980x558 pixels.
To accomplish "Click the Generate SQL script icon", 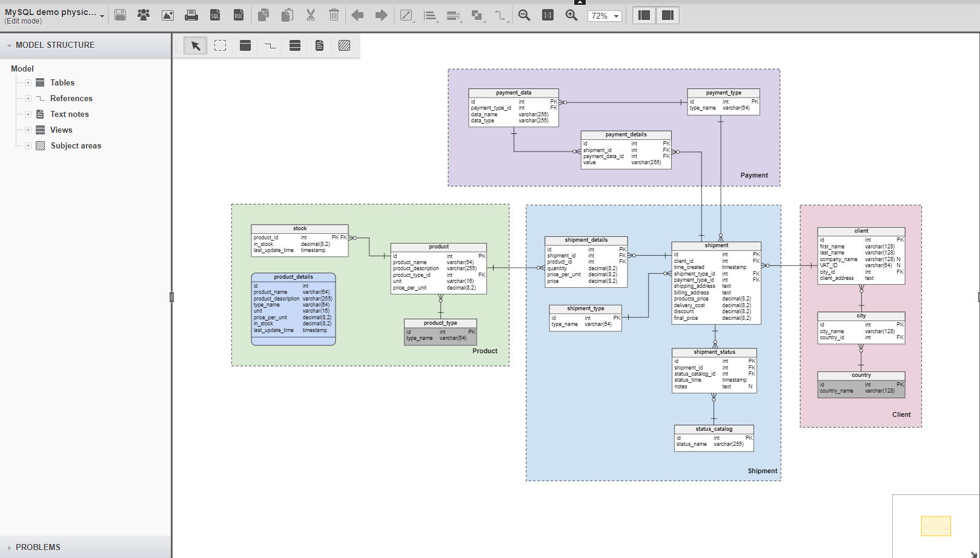I will pos(215,15).
